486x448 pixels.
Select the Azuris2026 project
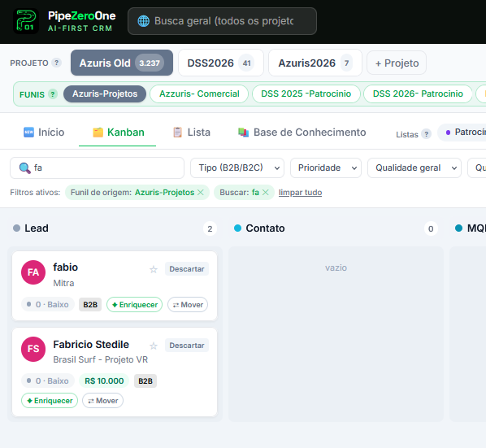point(315,63)
